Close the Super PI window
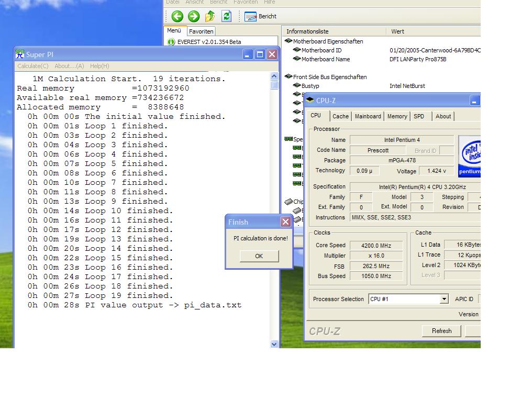Image resolution: width=532 pixels, height=399 pixels. pos(272,54)
